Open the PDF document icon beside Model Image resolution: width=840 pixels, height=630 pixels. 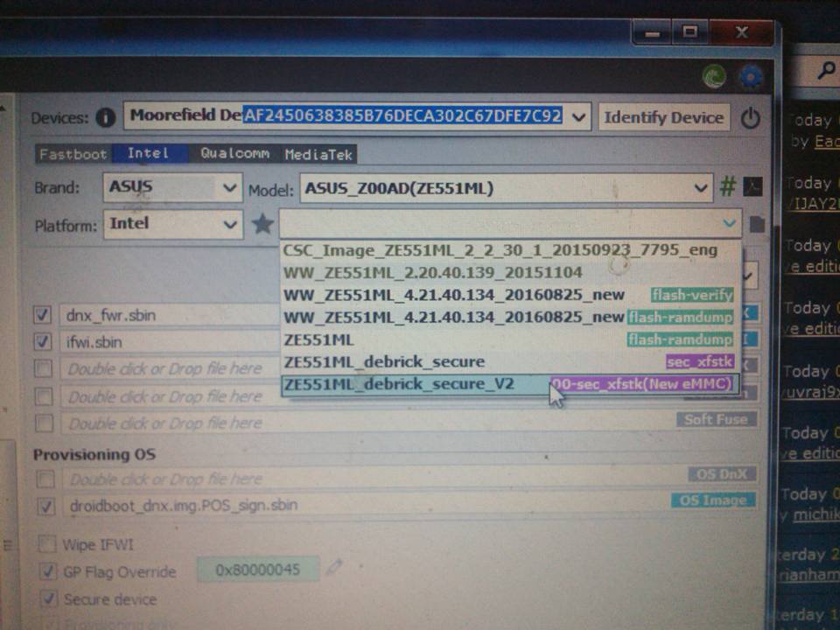click(x=752, y=187)
